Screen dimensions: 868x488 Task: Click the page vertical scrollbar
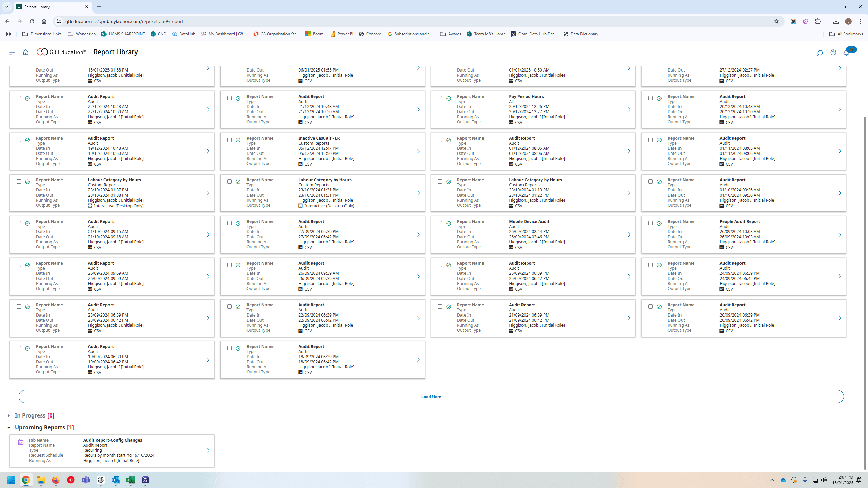865,293
